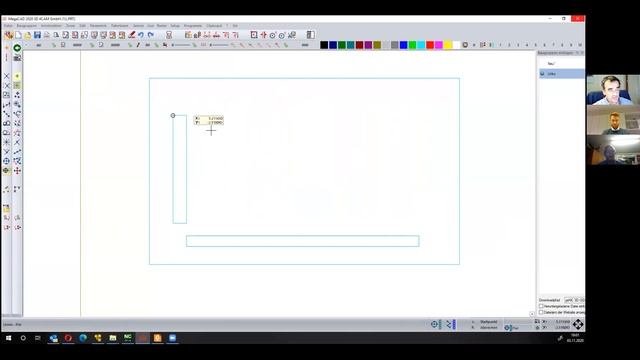Click the red vertical arrows icon in toolbar
The height and width of the screenshot is (360, 640).
coord(263,35)
